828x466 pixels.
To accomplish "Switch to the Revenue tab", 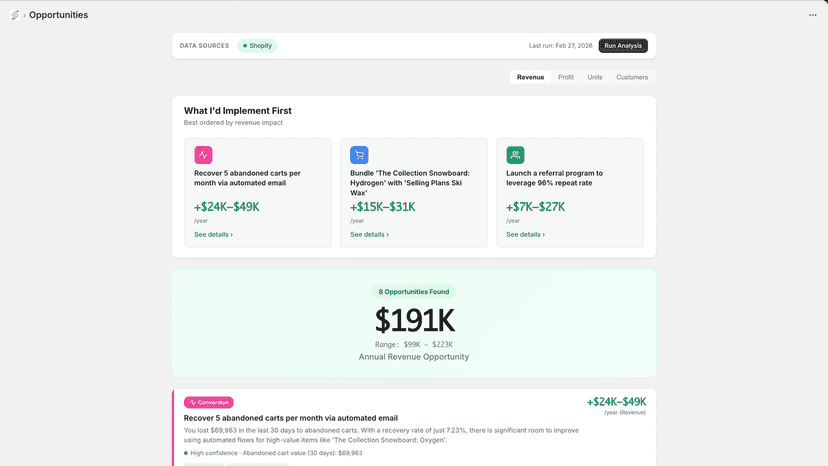I will (x=530, y=77).
